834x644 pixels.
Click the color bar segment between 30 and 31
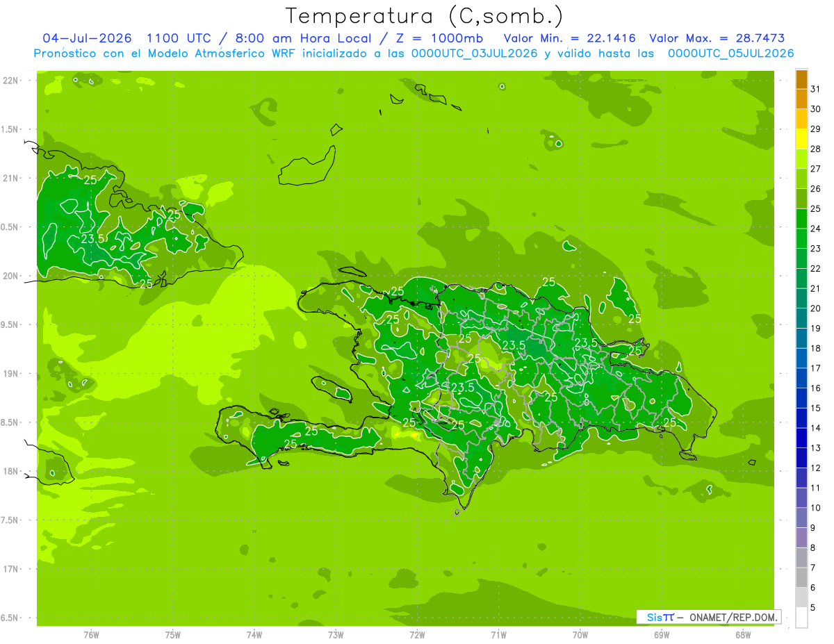click(801, 99)
